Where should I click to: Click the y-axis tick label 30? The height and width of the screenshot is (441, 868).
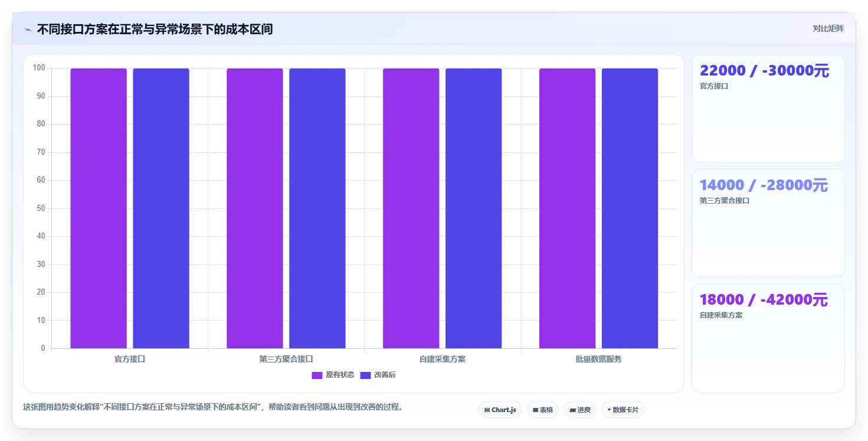(41, 264)
